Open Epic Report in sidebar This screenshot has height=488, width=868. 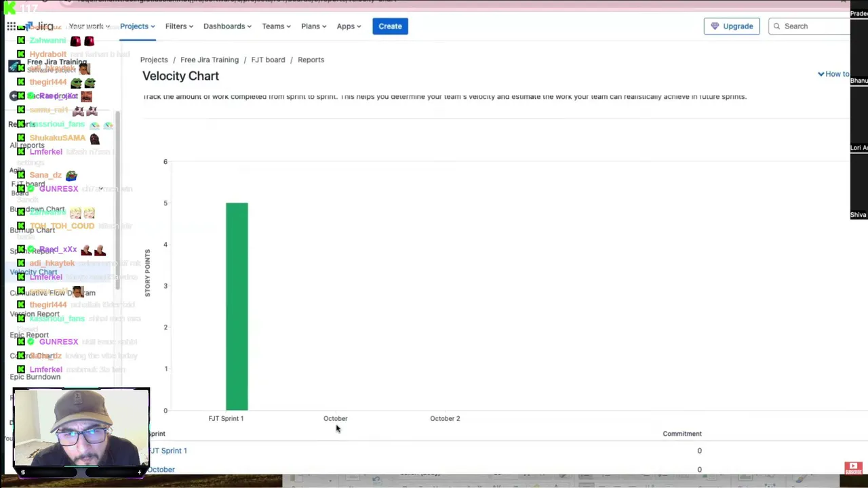29,335
